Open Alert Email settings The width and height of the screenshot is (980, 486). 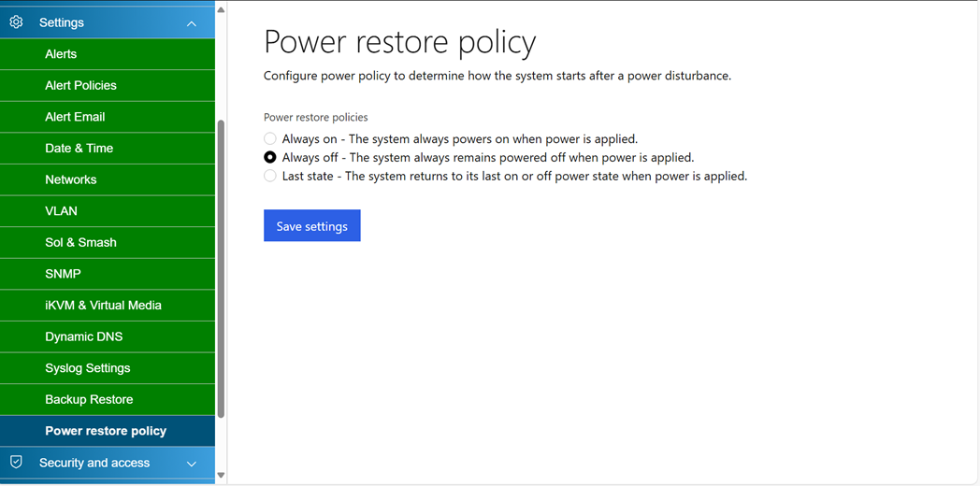[75, 117]
